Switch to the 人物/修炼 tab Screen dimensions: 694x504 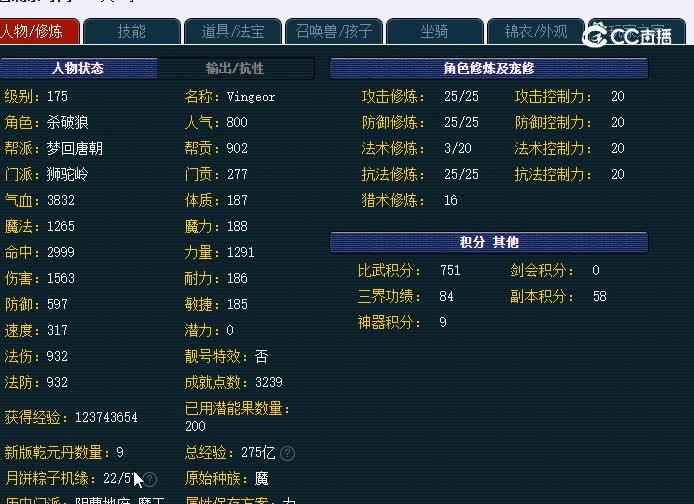point(39,31)
